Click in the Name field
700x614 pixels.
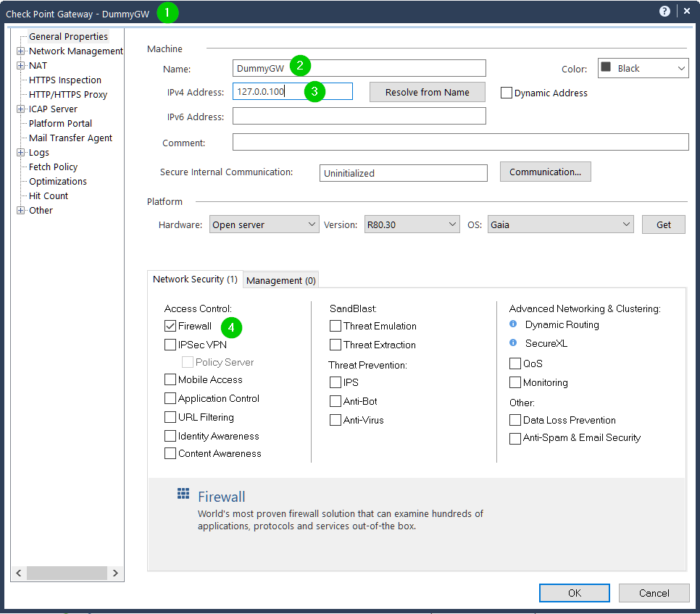(359, 68)
